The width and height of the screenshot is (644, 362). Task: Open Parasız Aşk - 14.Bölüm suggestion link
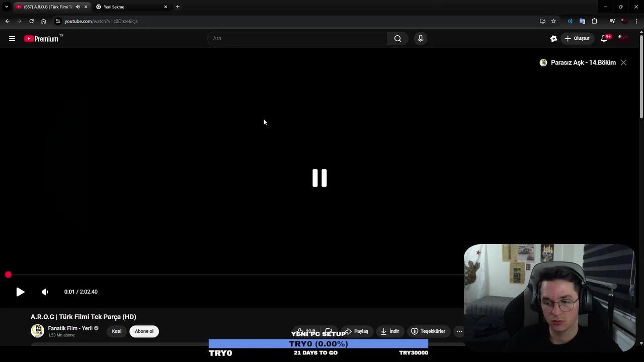coord(583,62)
